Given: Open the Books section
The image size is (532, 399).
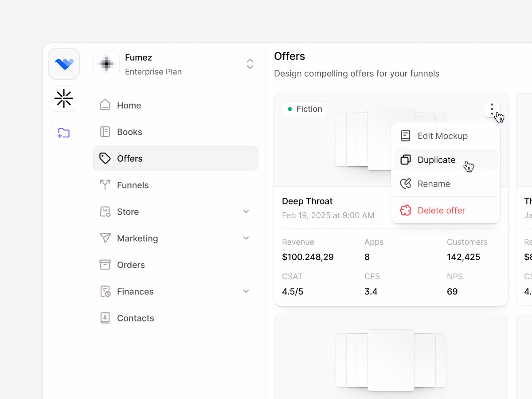Looking at the screenshot, I should coord(176,132).
